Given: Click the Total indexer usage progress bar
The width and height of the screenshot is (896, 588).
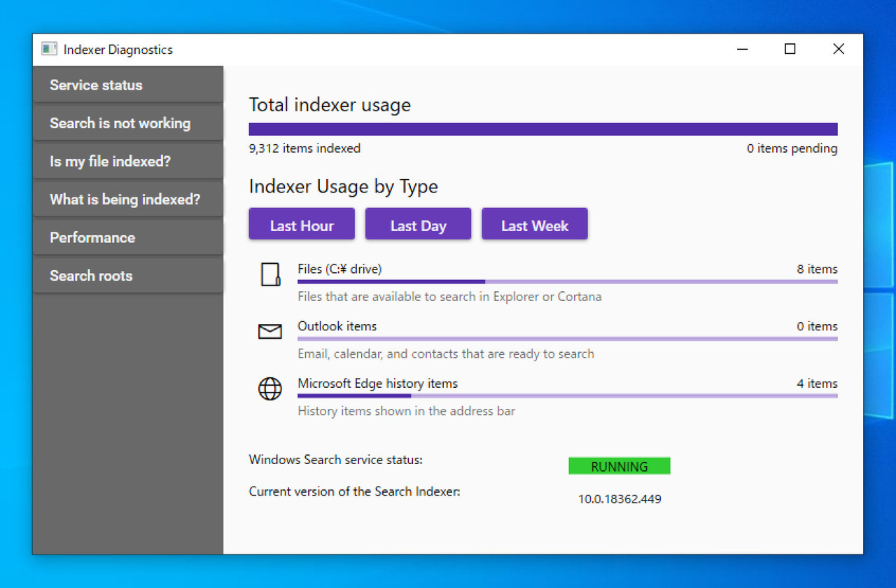Looking at the screenshot, I should coord(542,129).
